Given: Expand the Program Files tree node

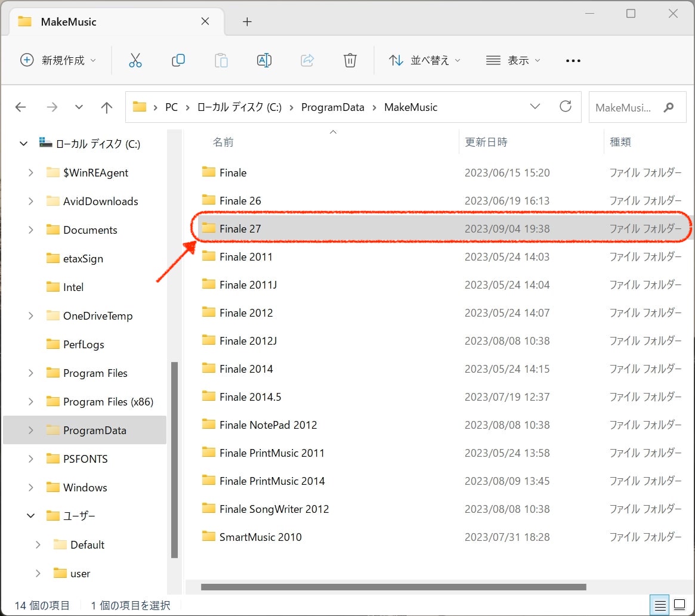Looking at the screenshot, I should pyautogui.click(x=30, y=373).
